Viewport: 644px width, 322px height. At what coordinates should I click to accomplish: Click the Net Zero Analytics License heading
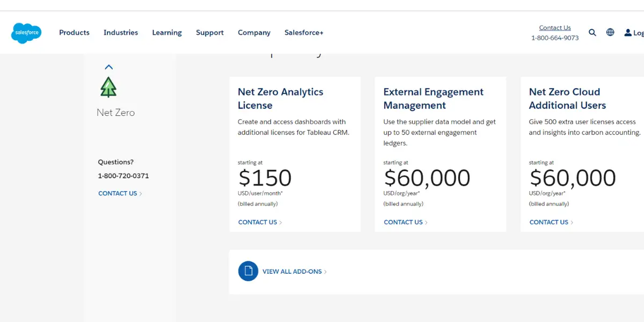(281, 99)
